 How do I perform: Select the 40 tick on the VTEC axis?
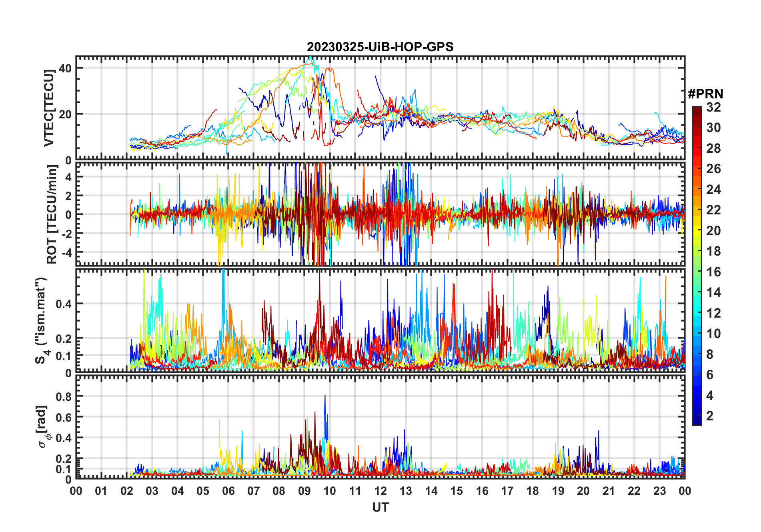pos(65,68)
